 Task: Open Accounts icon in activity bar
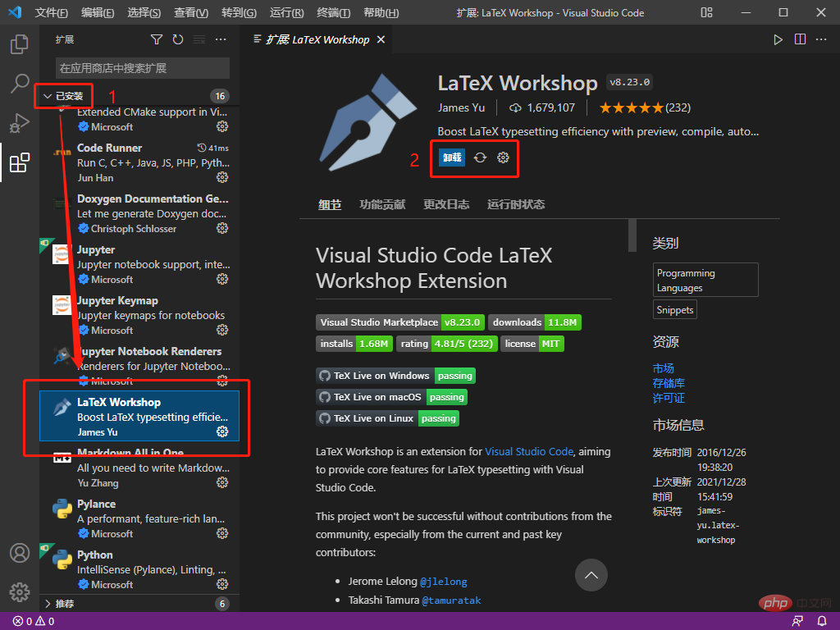click(20, 553)
